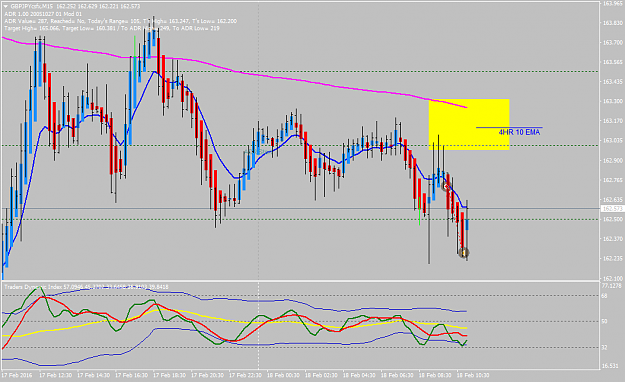Screen dimensions: 625x382
Task: Click the 163.035 price axis value
Action: pos(613,140)
